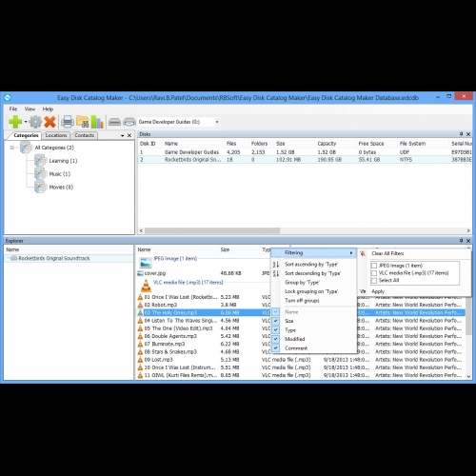Select the Learning (1) category
The image size is (476, 476).
(x=63, y=161)
